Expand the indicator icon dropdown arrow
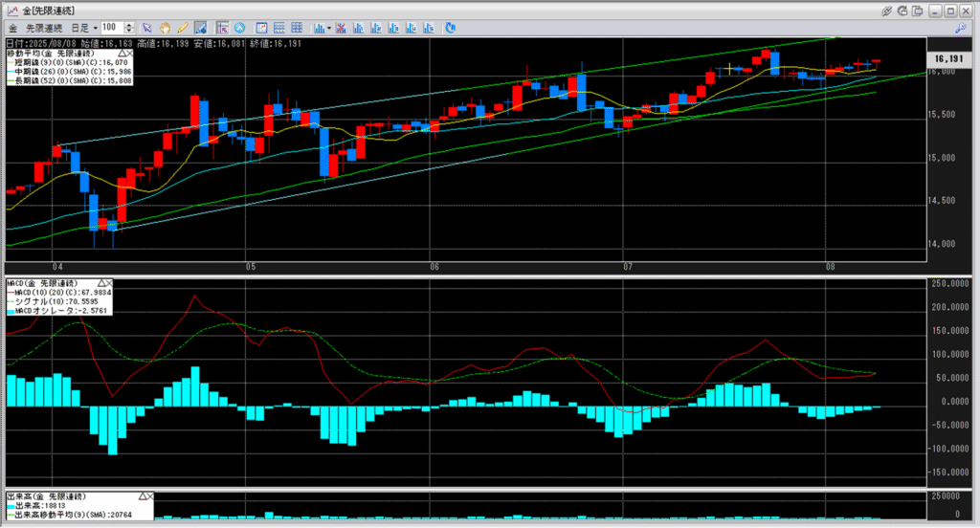 click(329, 28)
